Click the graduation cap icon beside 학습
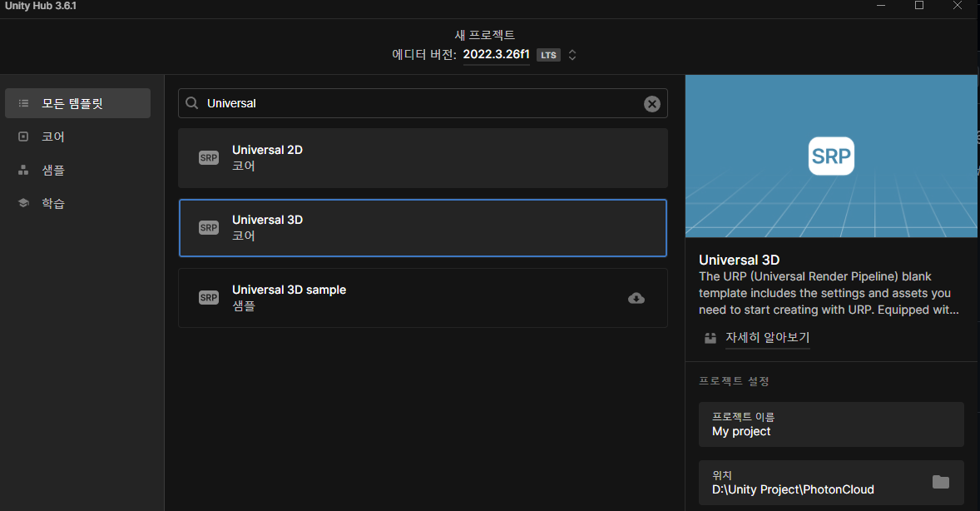980x511 pixels. [24, 203]
